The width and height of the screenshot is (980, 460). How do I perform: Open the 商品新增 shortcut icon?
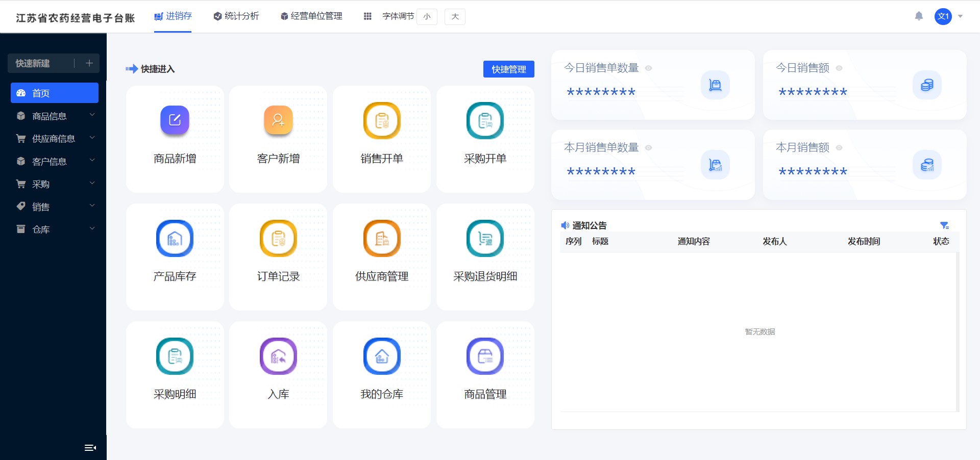[x=175, y=120]
